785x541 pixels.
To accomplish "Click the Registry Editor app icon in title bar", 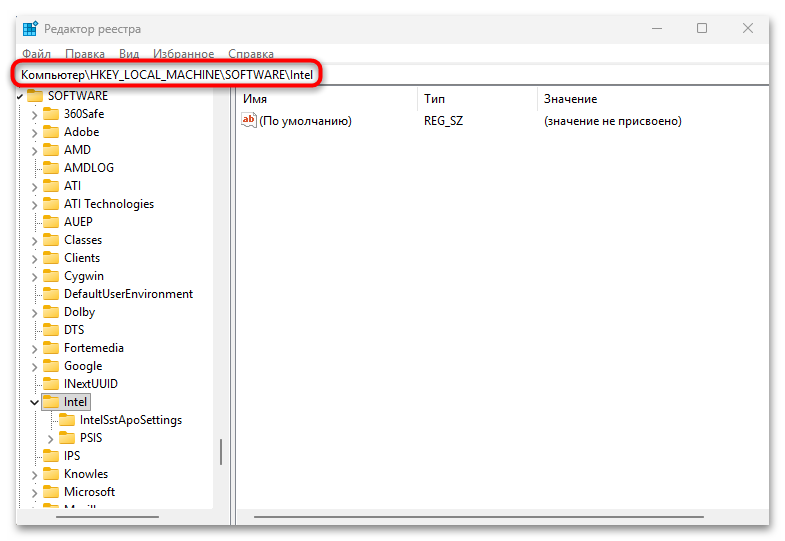I will 30,29.
